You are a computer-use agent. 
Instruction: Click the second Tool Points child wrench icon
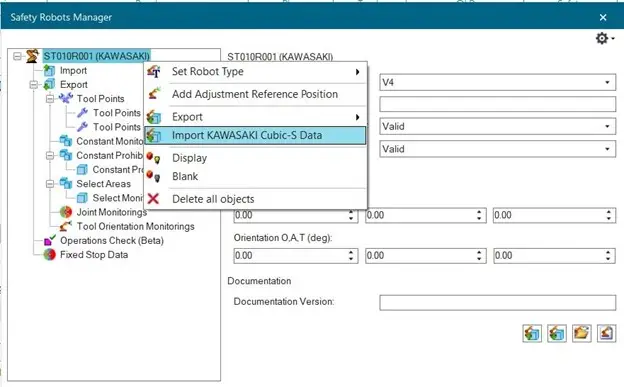click(x=82, y=127)
